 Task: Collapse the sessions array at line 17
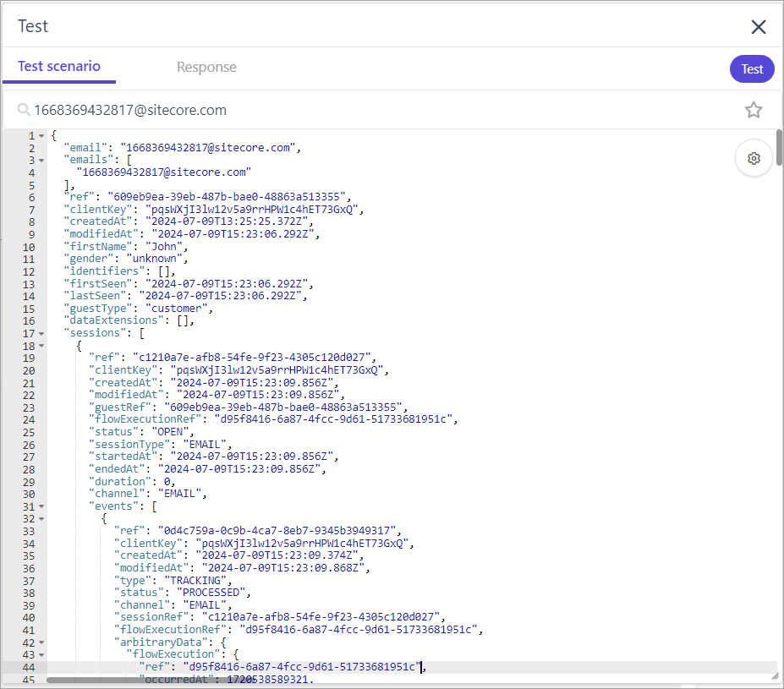[41, 334]
